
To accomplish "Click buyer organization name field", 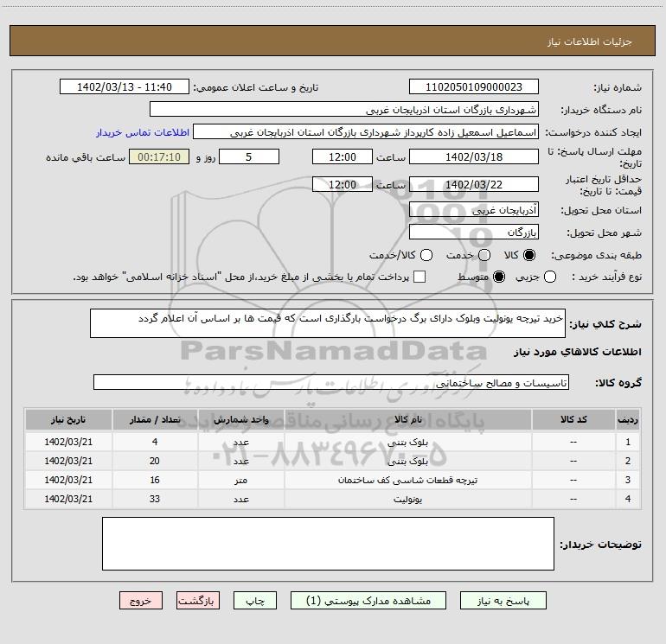I will point(344,110).
